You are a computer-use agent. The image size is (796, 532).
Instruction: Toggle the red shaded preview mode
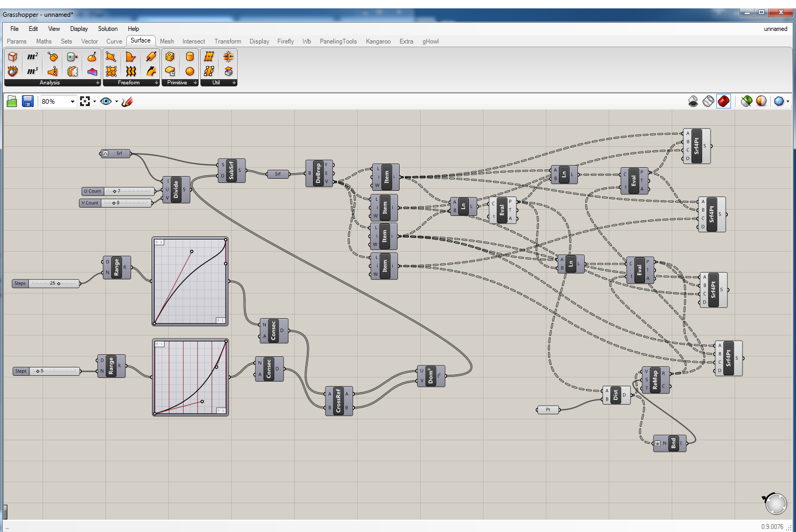click(x=724, y=101)
